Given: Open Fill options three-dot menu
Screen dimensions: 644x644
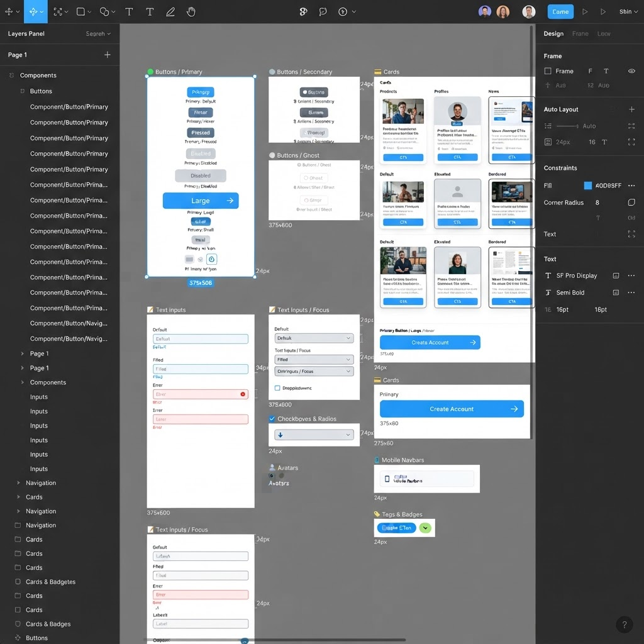Looking at the screenshot, I should pyautogui.click(x=631, y=186).
